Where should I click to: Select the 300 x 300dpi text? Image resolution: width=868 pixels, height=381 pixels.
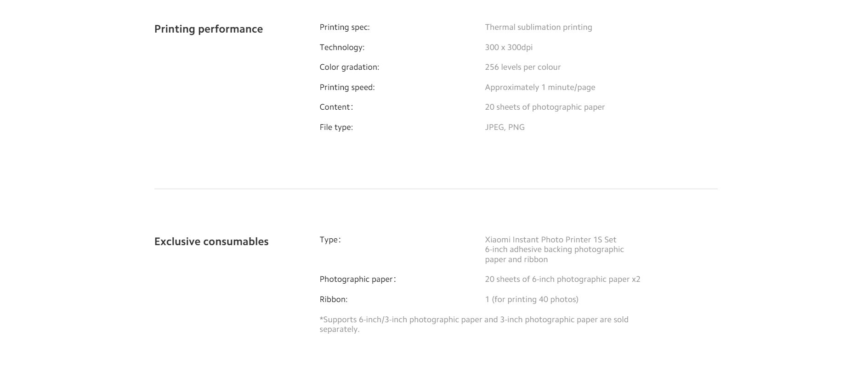509,47
